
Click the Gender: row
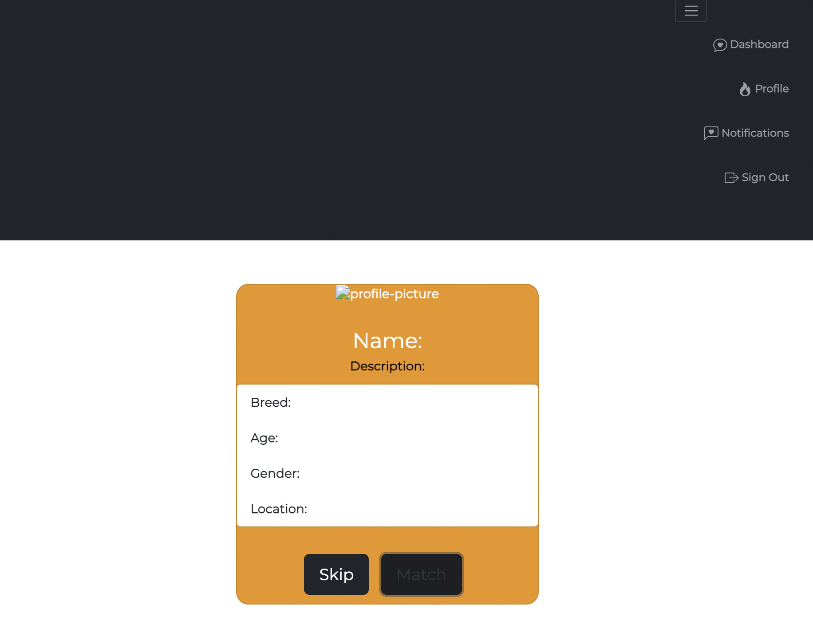[x=387, y=473]
